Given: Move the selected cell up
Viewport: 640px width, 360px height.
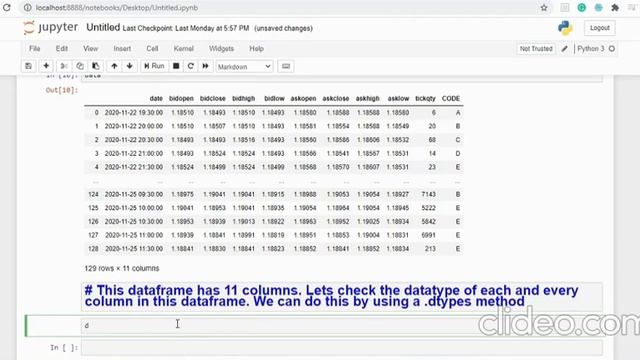Looking at the screenshot, I should (x=114, y=66).
